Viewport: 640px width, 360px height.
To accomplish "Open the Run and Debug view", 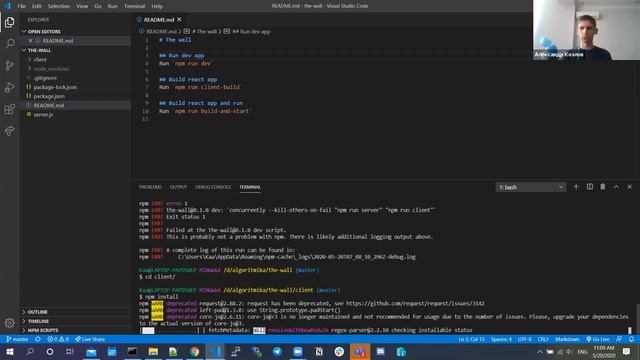I will pos(9,87).
